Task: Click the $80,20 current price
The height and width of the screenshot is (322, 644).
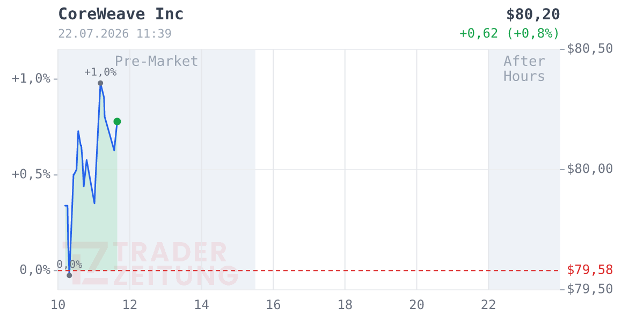Action: (533, 14)
